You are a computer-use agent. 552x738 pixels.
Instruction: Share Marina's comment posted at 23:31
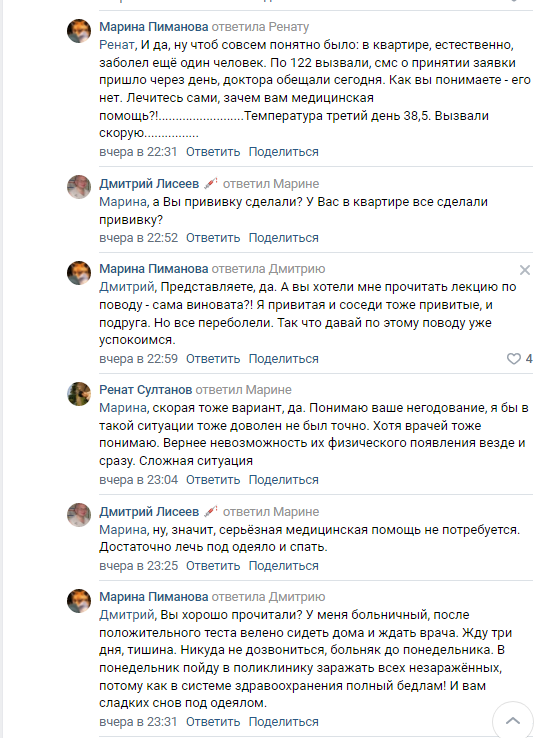(283, 722)
